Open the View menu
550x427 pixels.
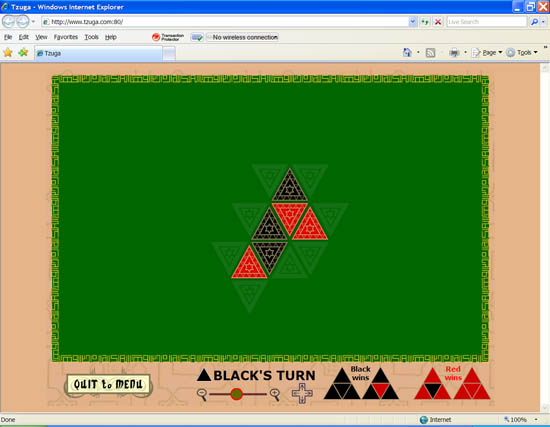(41, 37)
